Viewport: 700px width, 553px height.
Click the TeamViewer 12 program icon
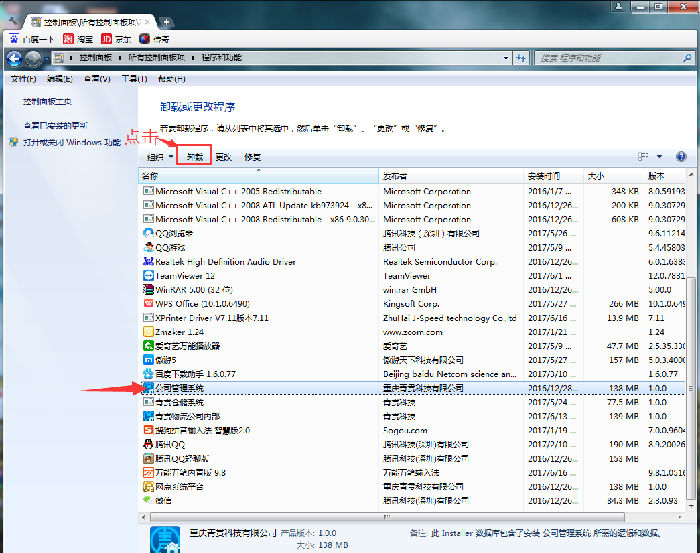point(148,276)
